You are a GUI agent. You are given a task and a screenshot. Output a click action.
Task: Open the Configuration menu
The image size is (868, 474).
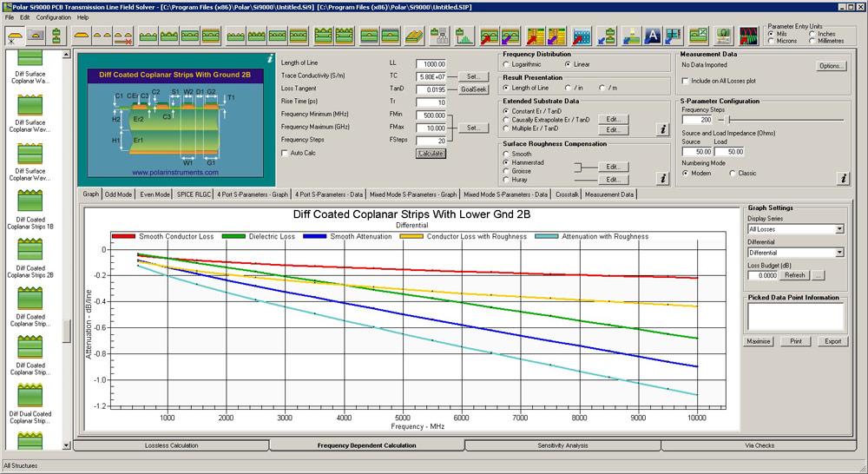coord(54,17)
